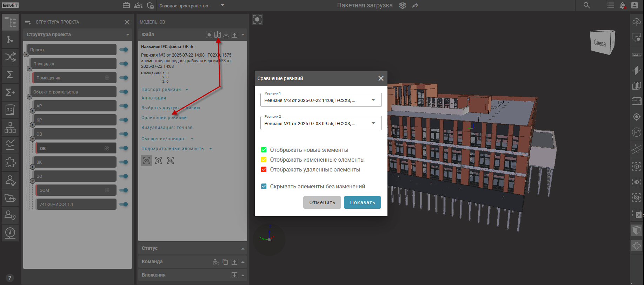Click the download icon in Файл header
Screen dimensions: 644x285
(226, 34)
